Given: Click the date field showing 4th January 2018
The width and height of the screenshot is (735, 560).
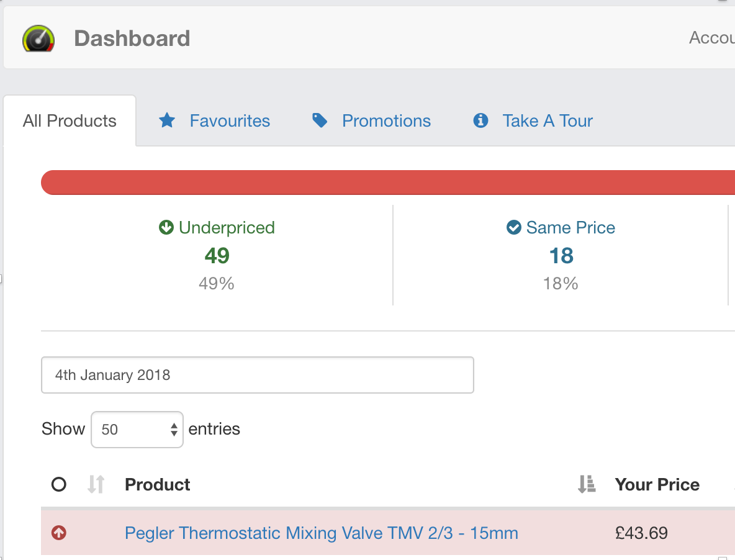Looking at the screenshot, I should coord(257,375).
